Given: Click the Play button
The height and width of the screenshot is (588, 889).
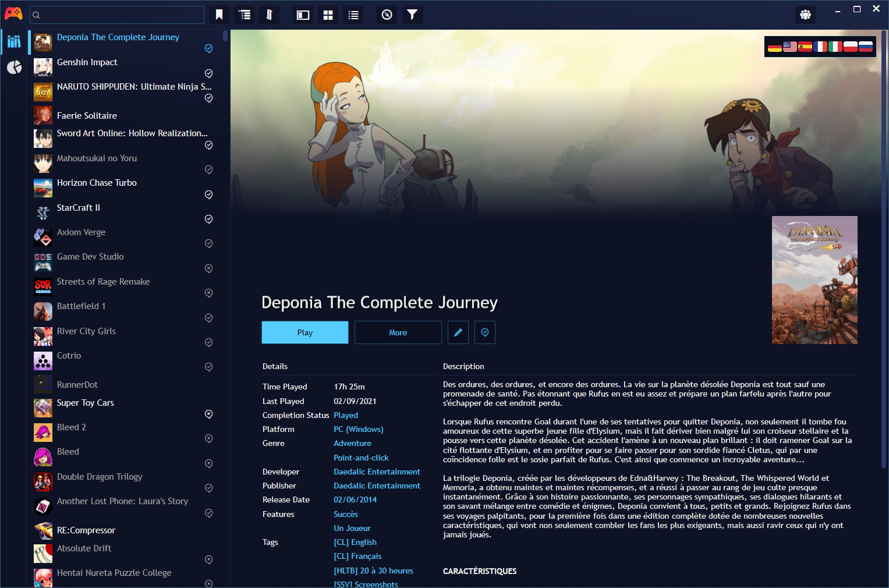Looking at the screenshot, I should coord(305,332).
